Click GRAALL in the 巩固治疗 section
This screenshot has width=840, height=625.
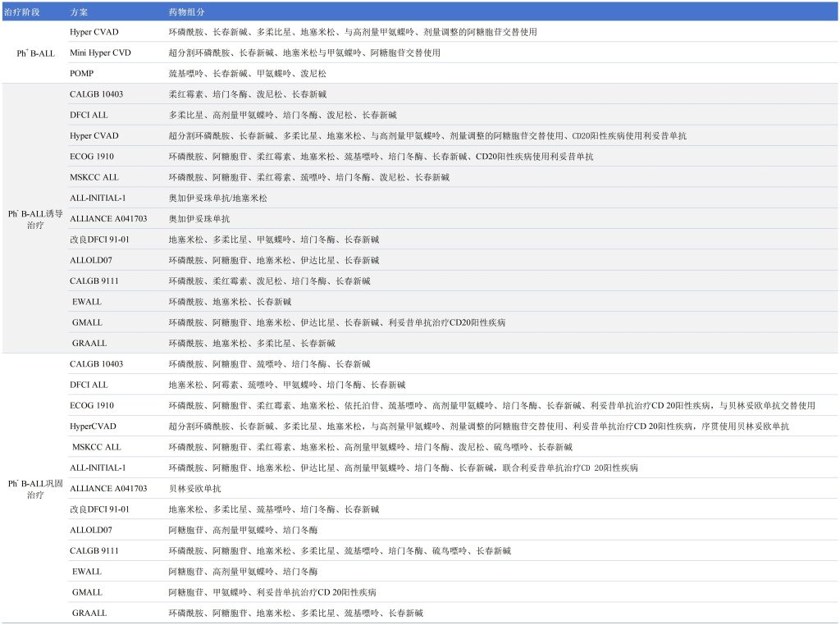89,613
